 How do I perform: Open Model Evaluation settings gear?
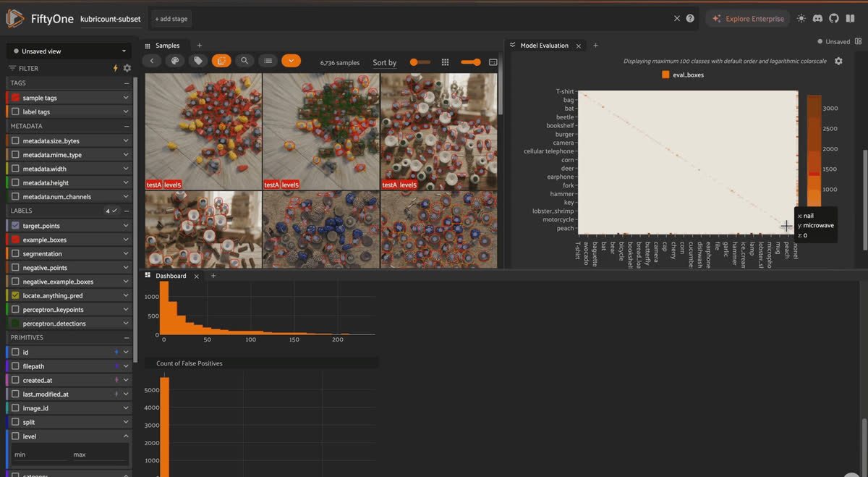pyautogui.click(x=838, y=62)
